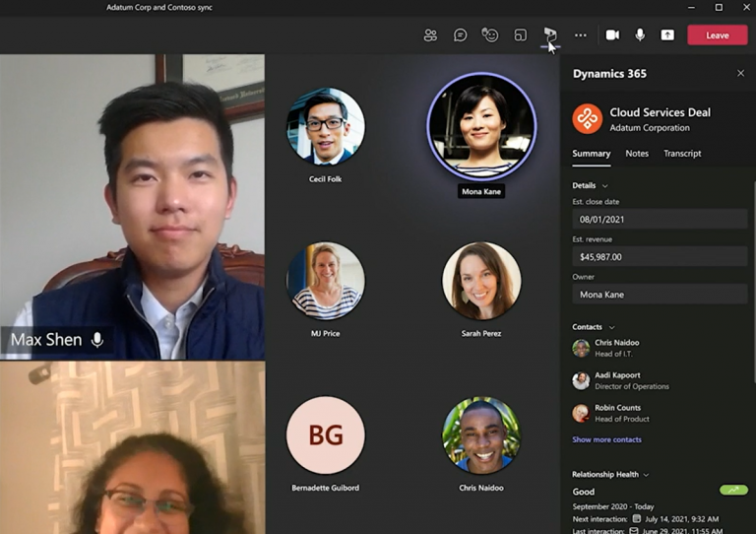Viewport: 756px width, 534px height.
Task: Click the mail icon beside Last interaction
Action: [x=634, y=531]
